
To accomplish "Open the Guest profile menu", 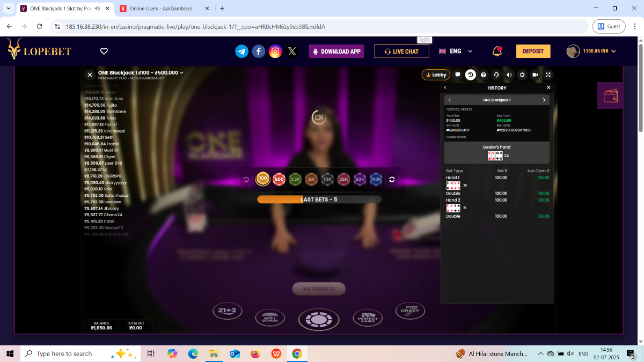I will tap(609, 26).
